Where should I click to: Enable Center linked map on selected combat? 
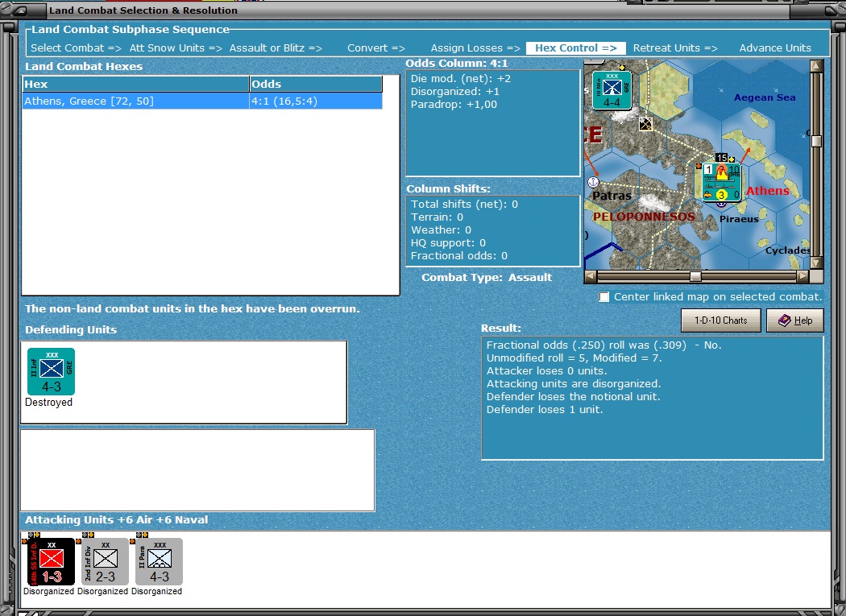pyautogui.click(x=604, y=297)
